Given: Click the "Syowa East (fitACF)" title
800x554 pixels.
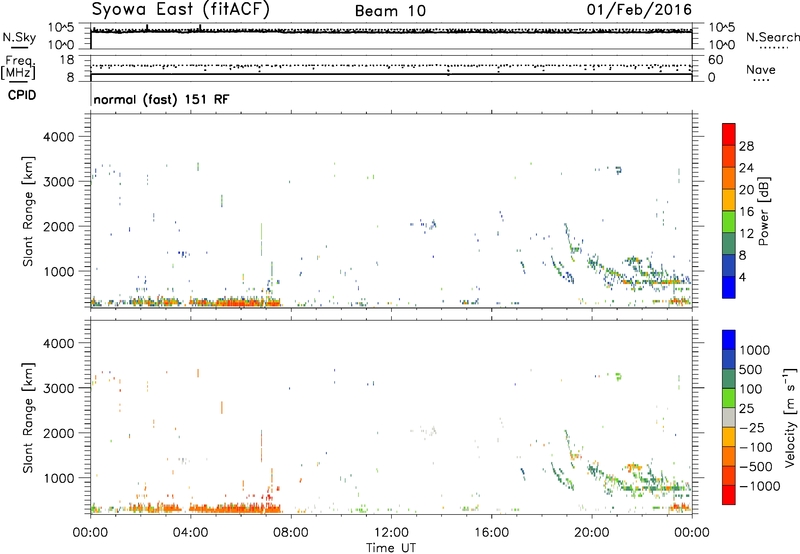Looking at the screenshot, I should point(180,9).
